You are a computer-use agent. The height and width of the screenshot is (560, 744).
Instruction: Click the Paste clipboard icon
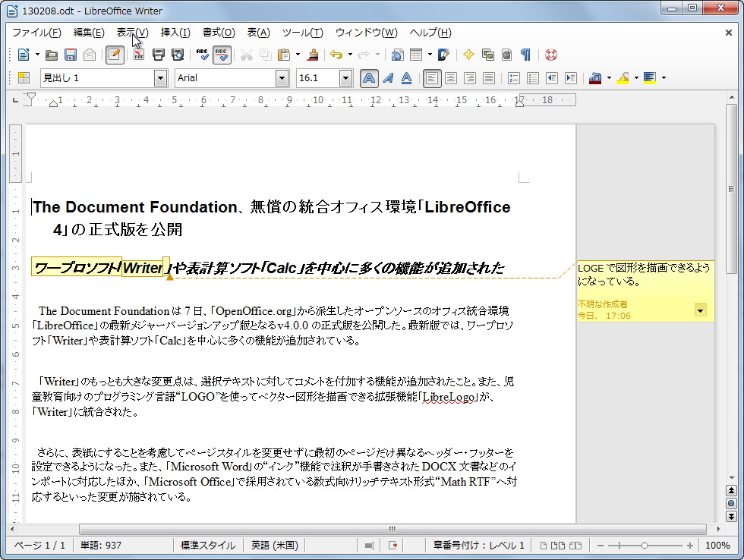(x=284, y=55)
